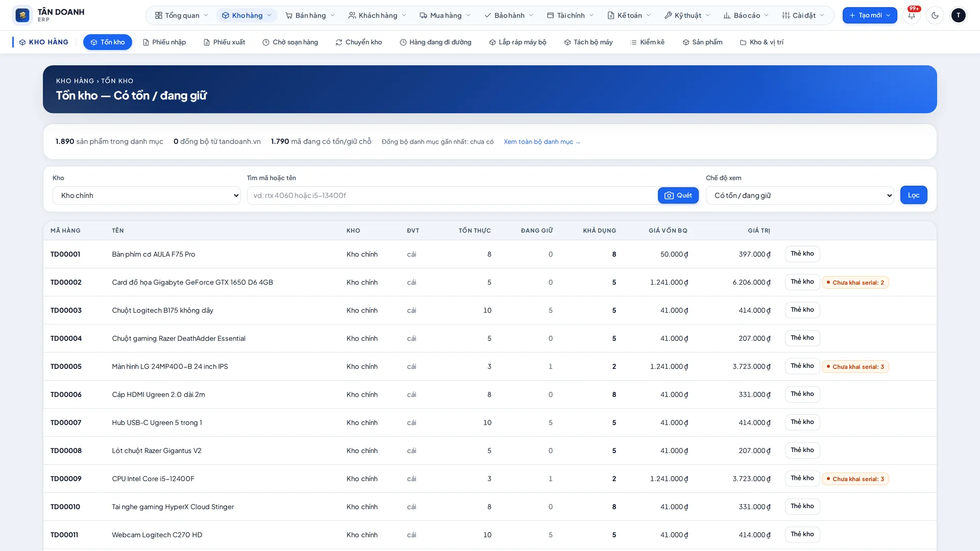Expand the Bán hàng menu
The height and width of the screenshot is (551, 980).
[310, 15]
